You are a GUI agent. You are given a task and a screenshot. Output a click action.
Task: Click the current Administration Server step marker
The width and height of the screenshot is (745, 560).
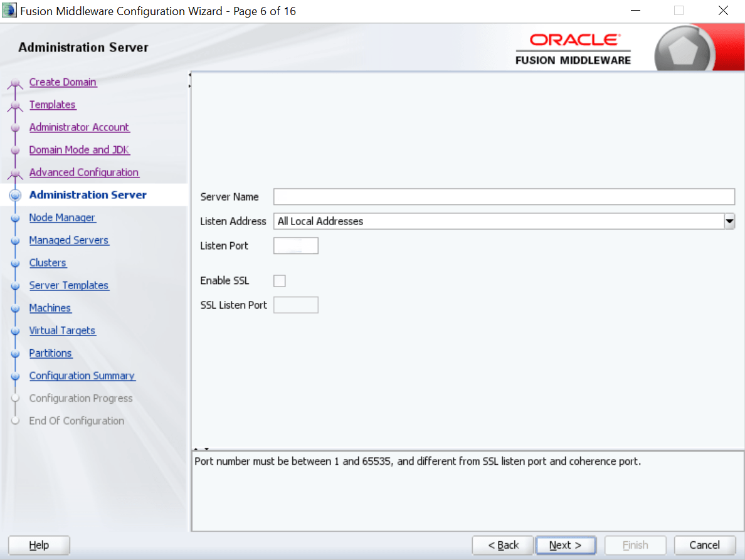click(x=15, y=195)
